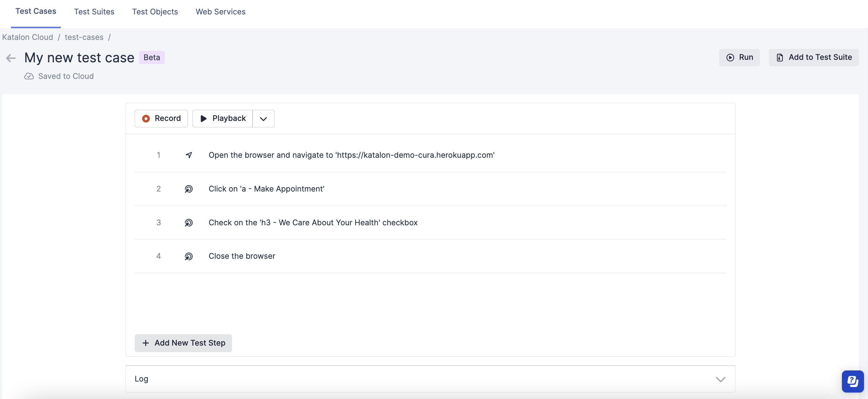Select step 'Open the browser and navigate to' text
This screenshot has width=868, height=399.
[x=351, y=155]
